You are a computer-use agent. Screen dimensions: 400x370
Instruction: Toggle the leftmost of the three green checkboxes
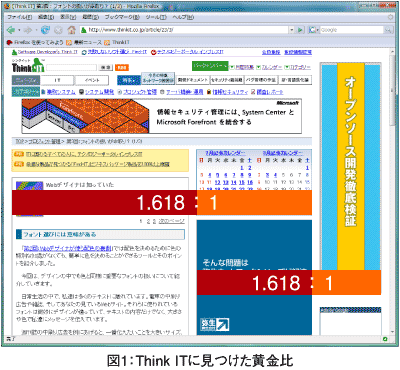[x=232, y=67]
